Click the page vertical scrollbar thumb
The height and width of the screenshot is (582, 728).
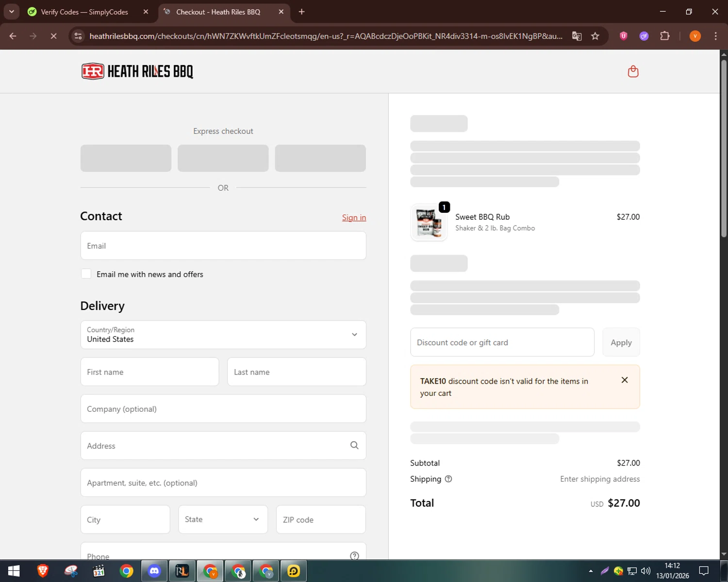click(724, 148)
